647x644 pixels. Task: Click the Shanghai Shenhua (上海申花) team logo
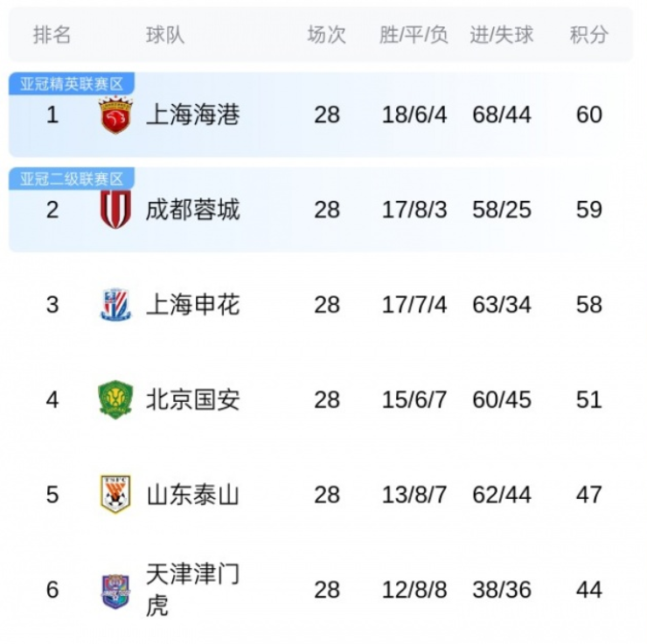click(115, 305)
